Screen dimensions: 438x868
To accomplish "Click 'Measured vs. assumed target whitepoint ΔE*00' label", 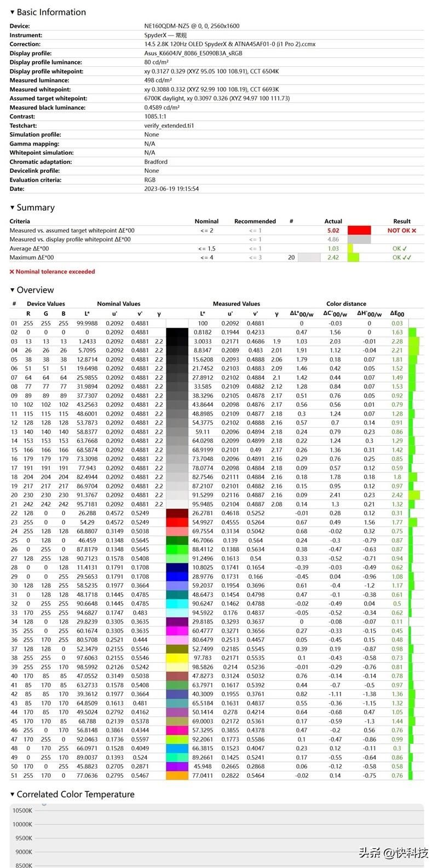I will click(x=72, y=231).
